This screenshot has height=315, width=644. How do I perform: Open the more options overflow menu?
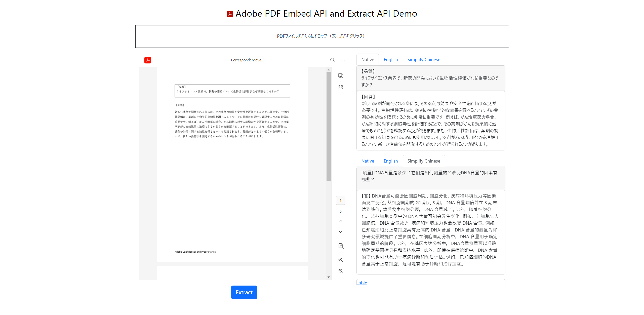(x=343, y=60)
